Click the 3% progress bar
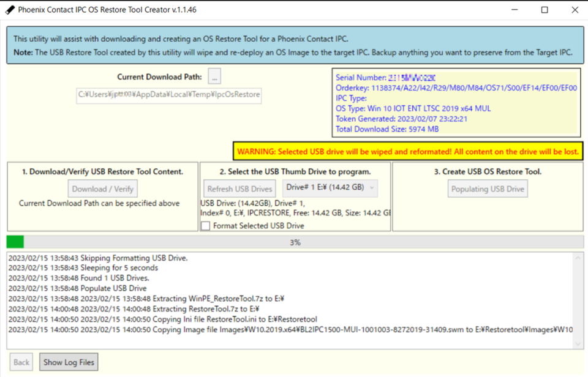The height and width of the screenshot is (377, 588). pos(295,242)
